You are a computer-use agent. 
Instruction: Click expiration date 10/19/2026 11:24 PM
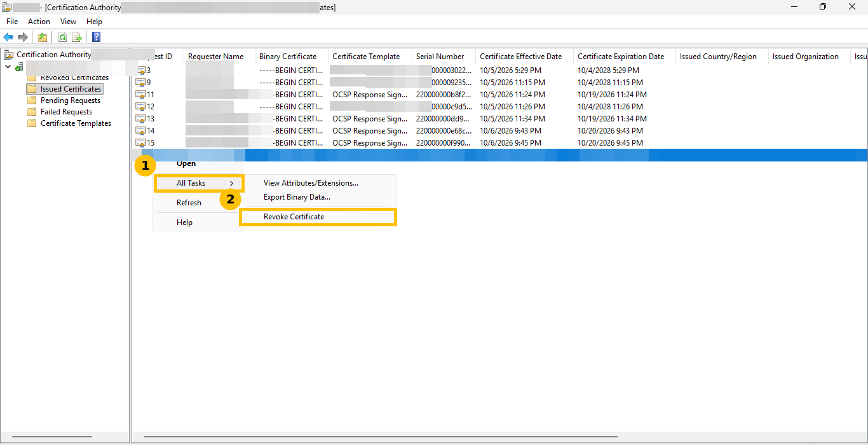pyautogui.click(x=613, y=95)
